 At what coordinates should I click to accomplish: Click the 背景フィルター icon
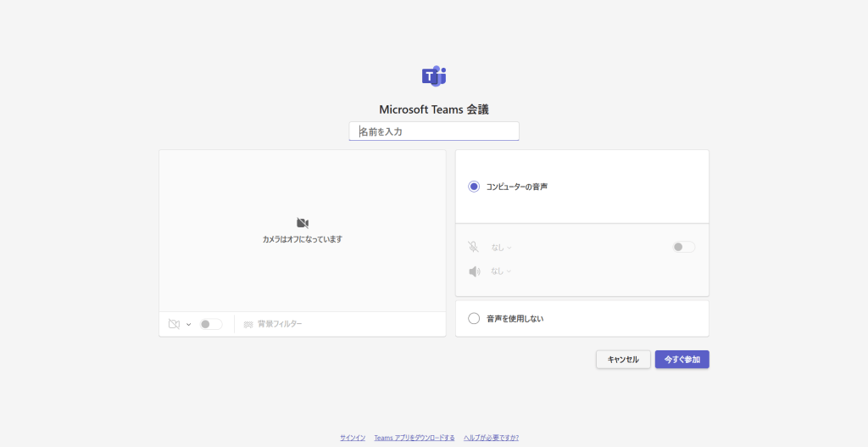pyautogui.click(x=248, y=324)
